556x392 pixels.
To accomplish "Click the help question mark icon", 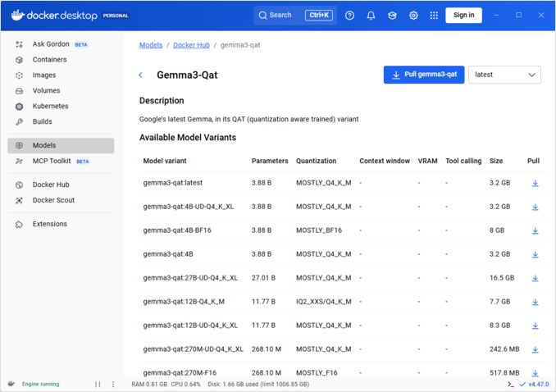I will pyautogui.click(x=350, y=15).
